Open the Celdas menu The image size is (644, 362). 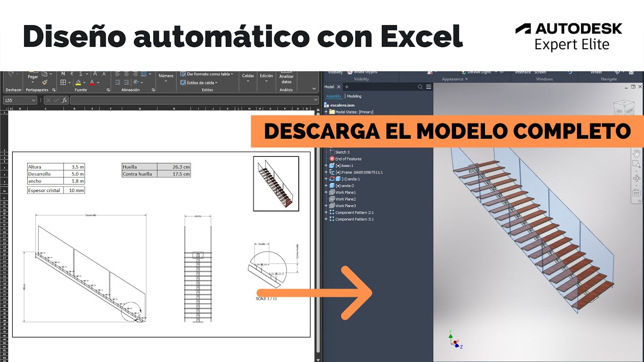248,78
